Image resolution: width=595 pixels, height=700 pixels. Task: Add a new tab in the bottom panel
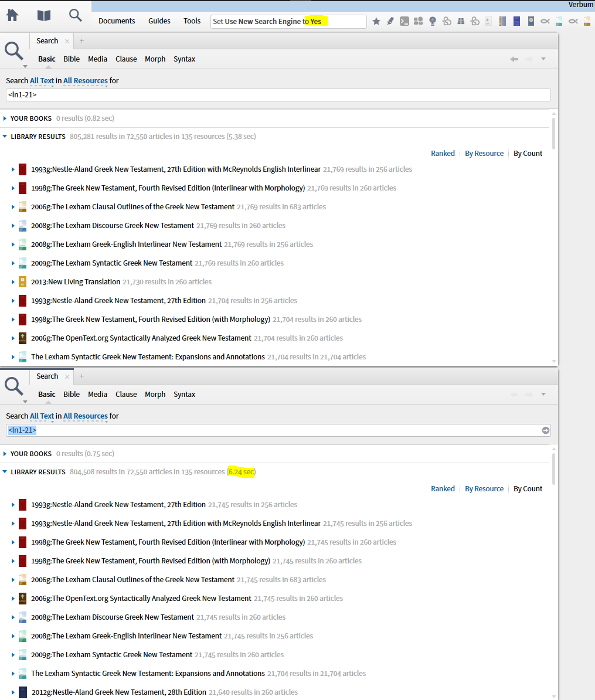81,376
